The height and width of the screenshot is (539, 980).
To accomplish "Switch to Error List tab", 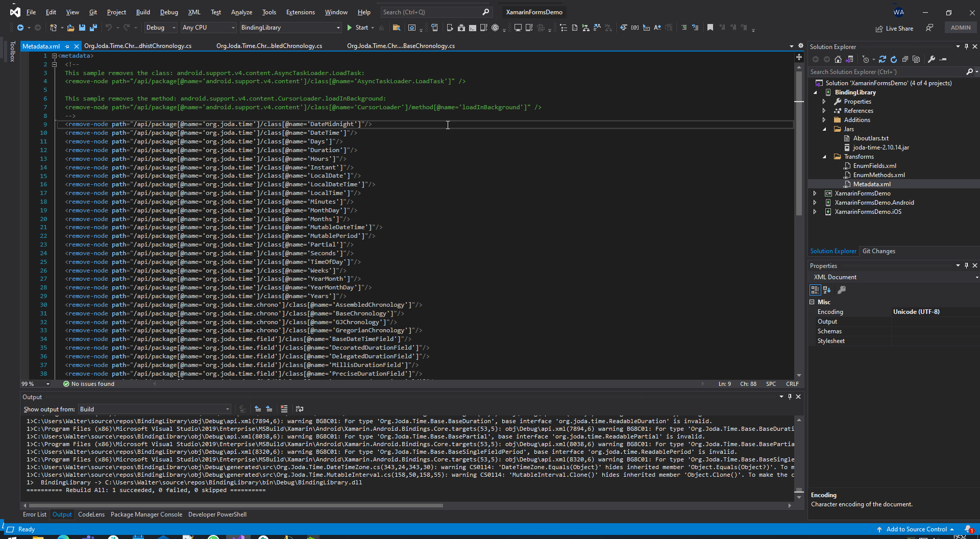I will (x=34, y=514).
